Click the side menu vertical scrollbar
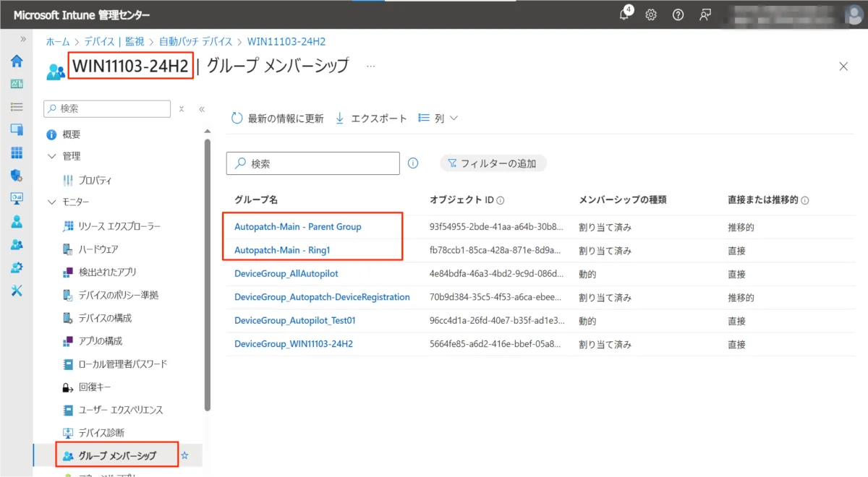Screen dimensions: 868x477 [208, 275]
